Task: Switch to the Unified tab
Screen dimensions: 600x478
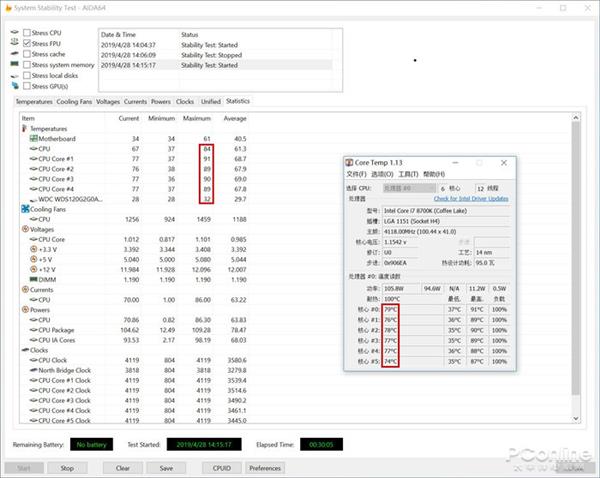Action: (210, 102)
